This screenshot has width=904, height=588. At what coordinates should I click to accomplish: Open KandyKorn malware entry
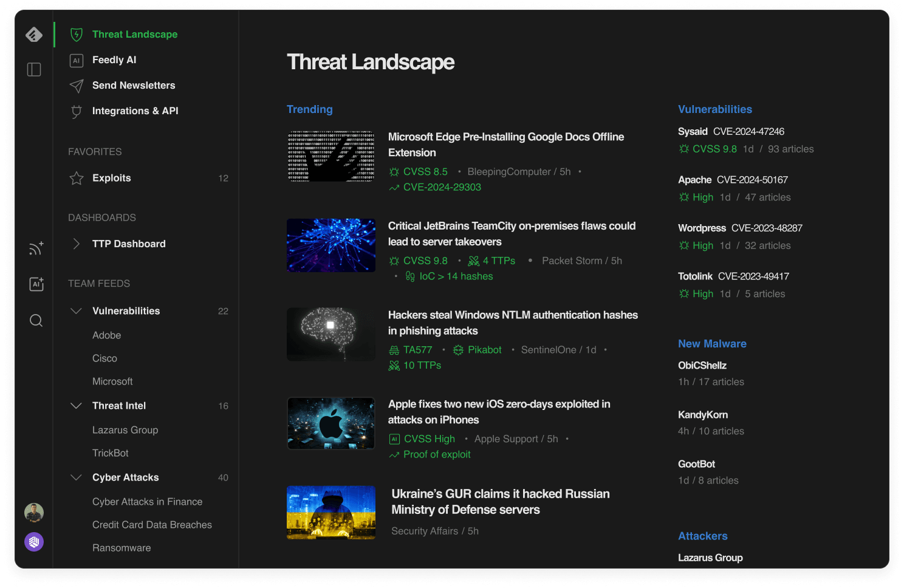click(x=703, y=415)
